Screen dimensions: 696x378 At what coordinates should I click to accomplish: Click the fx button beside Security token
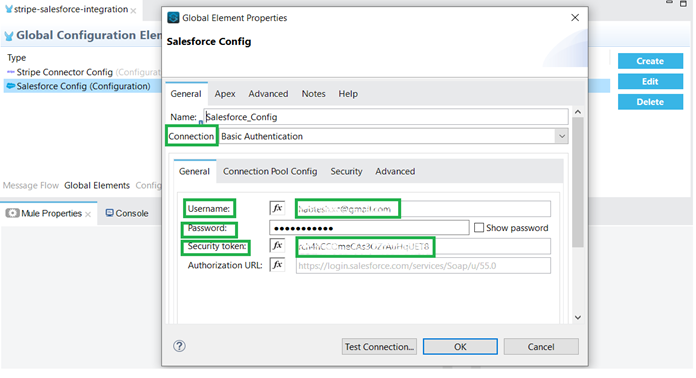(x=277, y=245)
